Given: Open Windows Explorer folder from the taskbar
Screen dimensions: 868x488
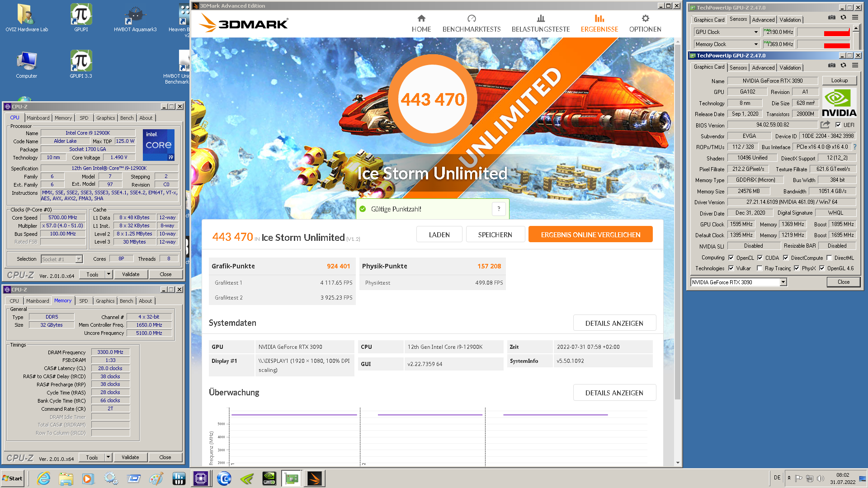Looking at the screenshot, I should click(x=66, y=479).
